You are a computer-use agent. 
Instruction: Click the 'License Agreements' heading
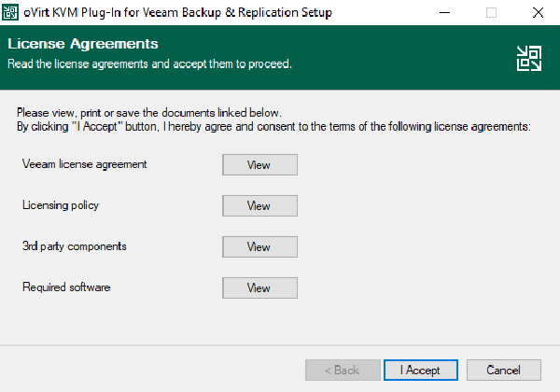pyautogui.click(x=83, y=44)
